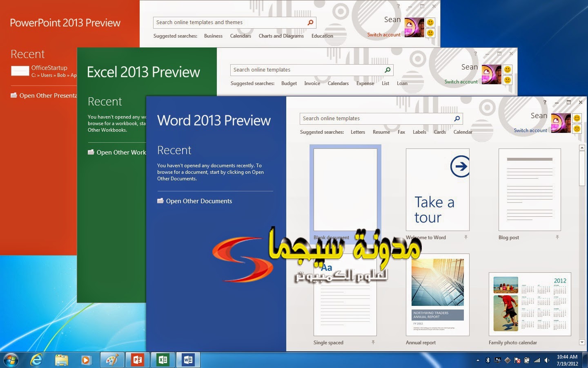
Task: Launch Internet Explorer from the taskbar
Action: [37, 360]
